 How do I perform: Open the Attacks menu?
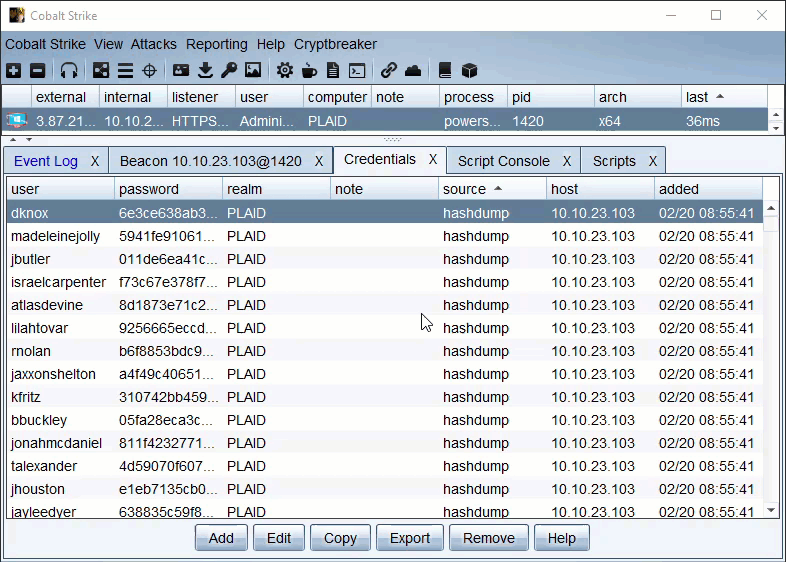click(153, 44)
